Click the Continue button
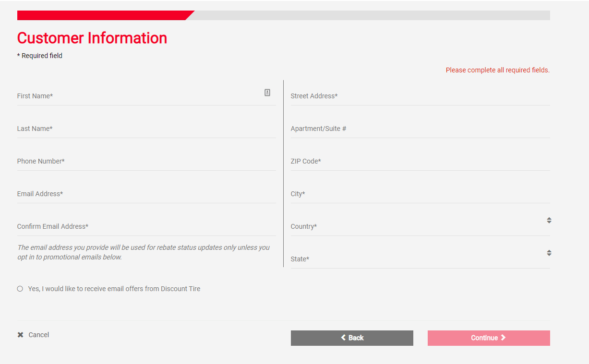The image size is (589, 364). pyautogui.click(x=489, y=338)
